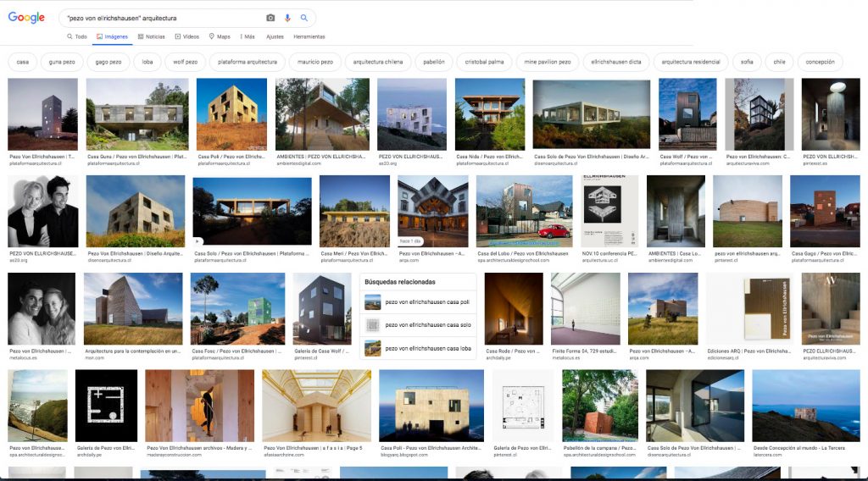Click the Google logo

click(x=26, y=18)
